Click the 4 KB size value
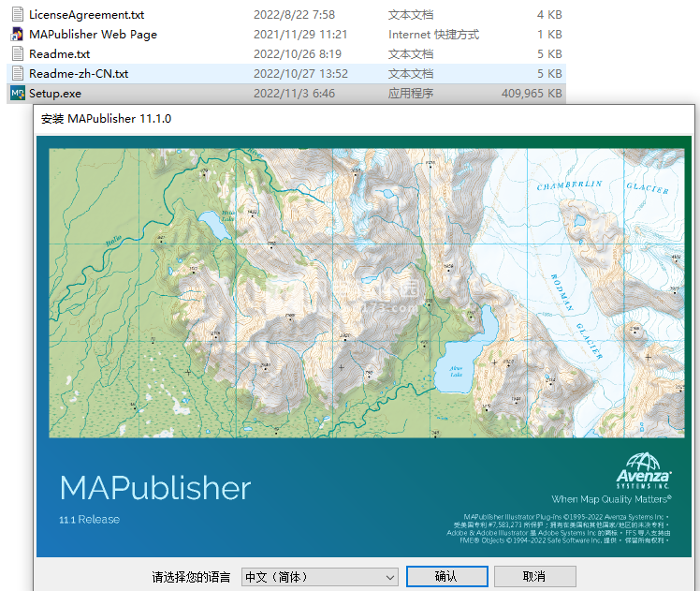The image size is (700, 591). tap(549, 15)
